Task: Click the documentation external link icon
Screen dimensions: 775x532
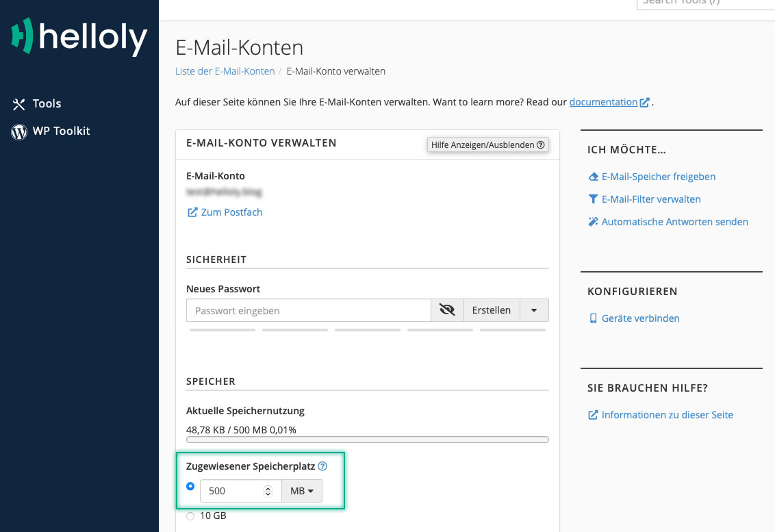Action: (644, 102)
